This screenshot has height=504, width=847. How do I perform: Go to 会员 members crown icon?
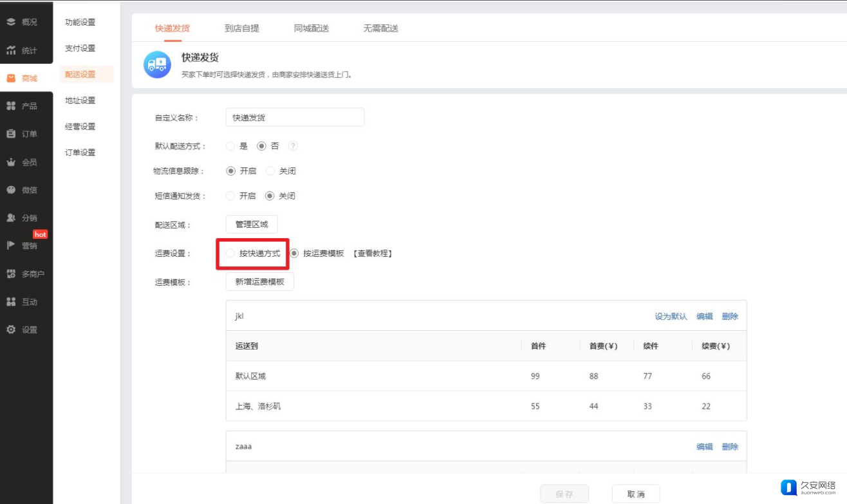coord(11,162)
